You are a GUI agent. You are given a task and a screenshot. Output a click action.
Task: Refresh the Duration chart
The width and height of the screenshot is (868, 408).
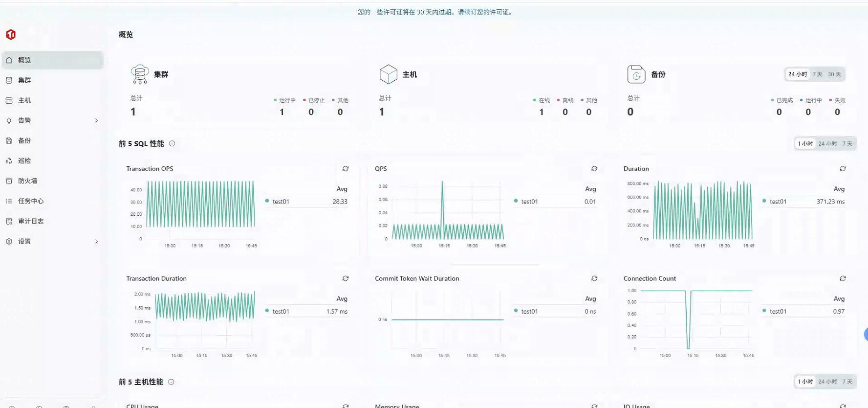(x=843, y=169)
